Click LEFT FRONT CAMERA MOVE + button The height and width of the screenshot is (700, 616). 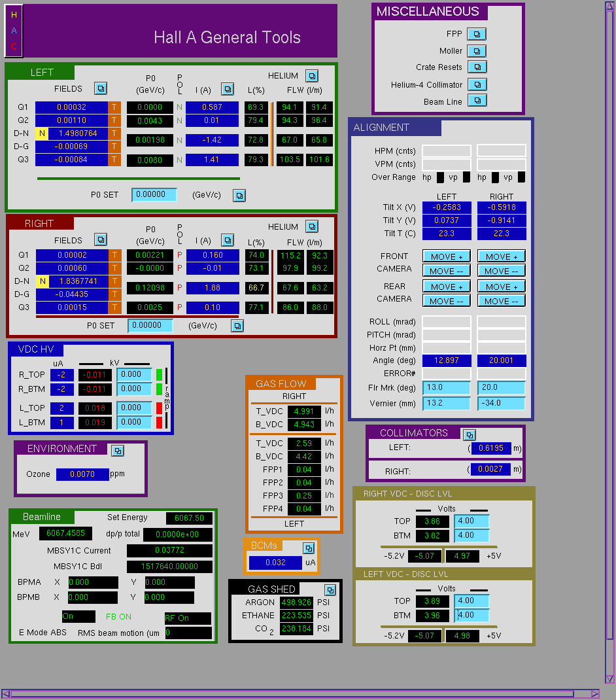coord(447,256)
